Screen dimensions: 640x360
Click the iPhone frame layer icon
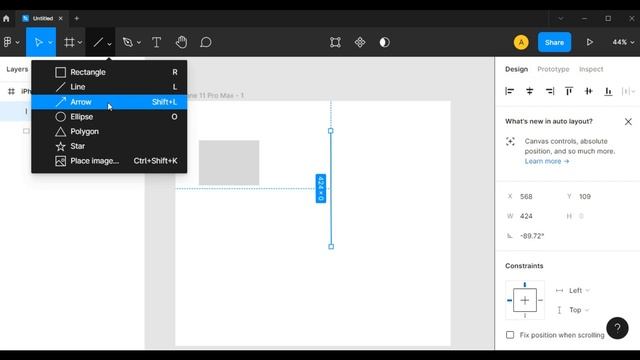pyautogui.click(x=11, y=91)
